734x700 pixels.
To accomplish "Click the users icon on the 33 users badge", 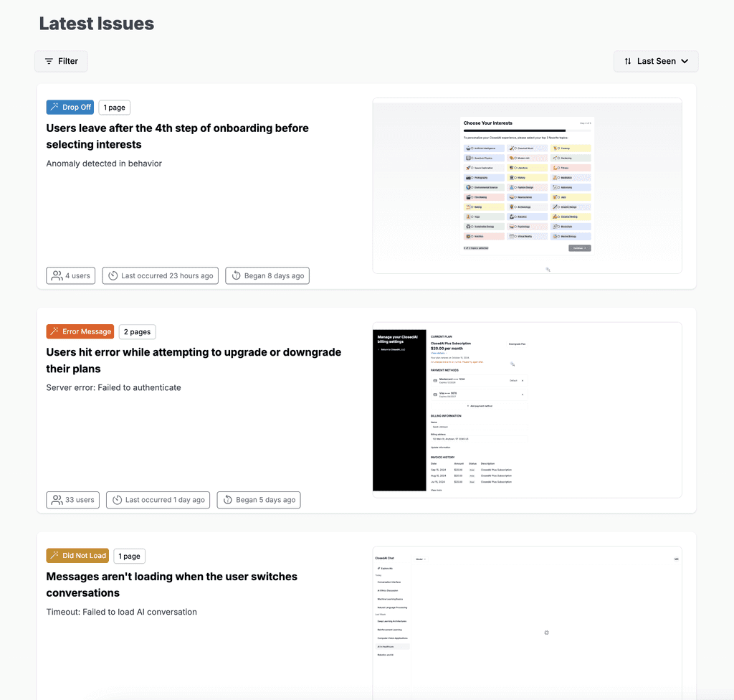I will tap(57, 500).
